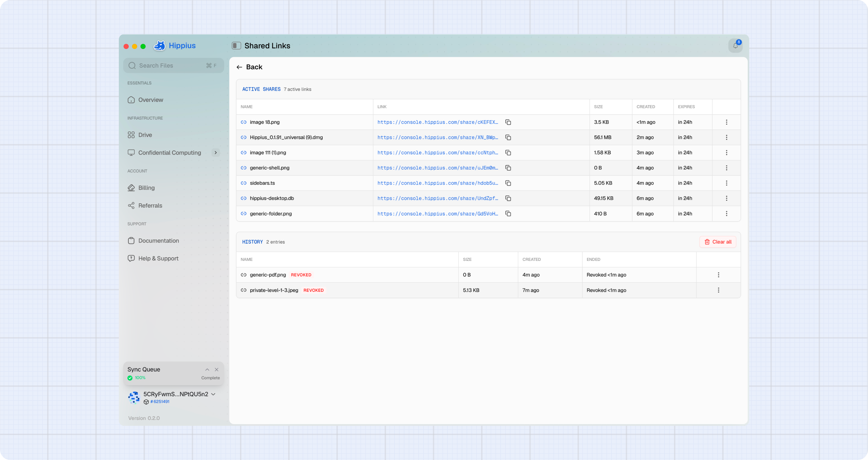868x460 pixels.
Task: Open options menu for hippius-desktop.db row
Action: [x=727, y=198]
